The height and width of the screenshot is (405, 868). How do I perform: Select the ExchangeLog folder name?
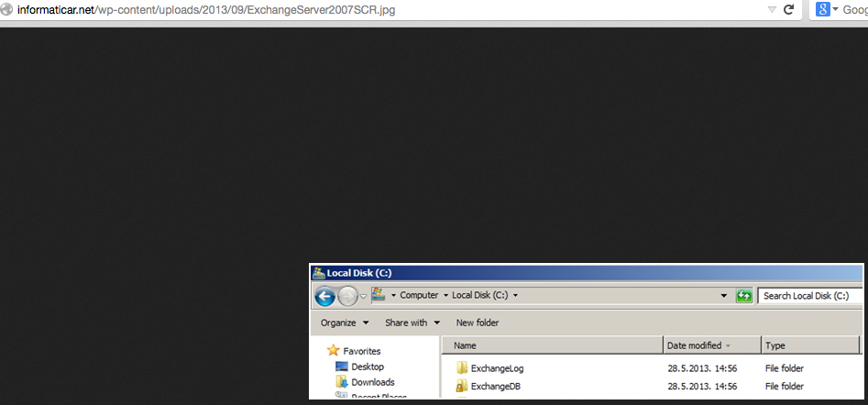pos(497,368)
